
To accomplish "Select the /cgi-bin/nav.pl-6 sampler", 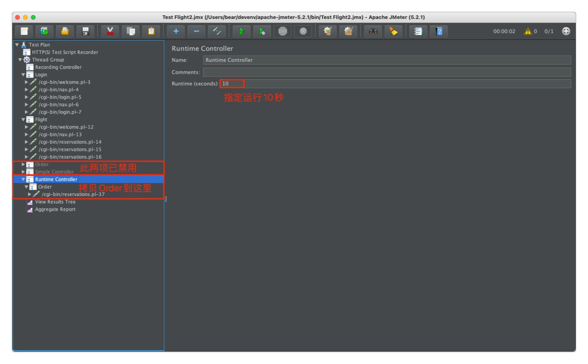I will coord(59,105).
